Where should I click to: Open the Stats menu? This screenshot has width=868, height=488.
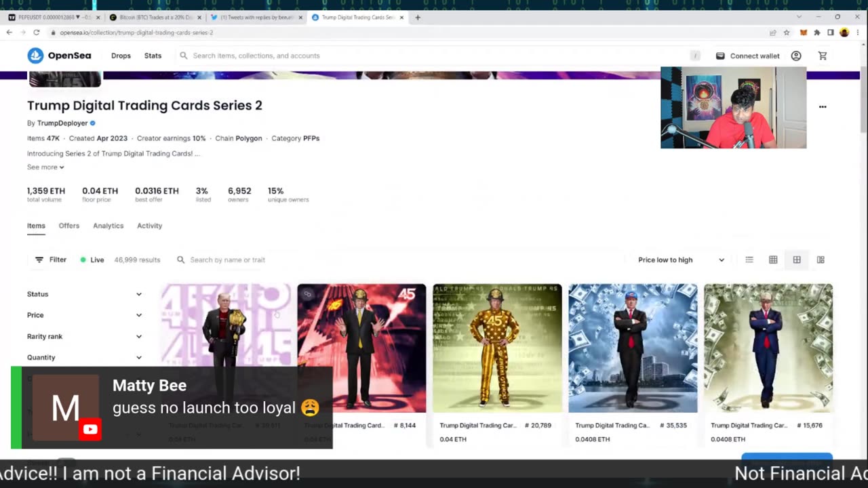point(153,56)
